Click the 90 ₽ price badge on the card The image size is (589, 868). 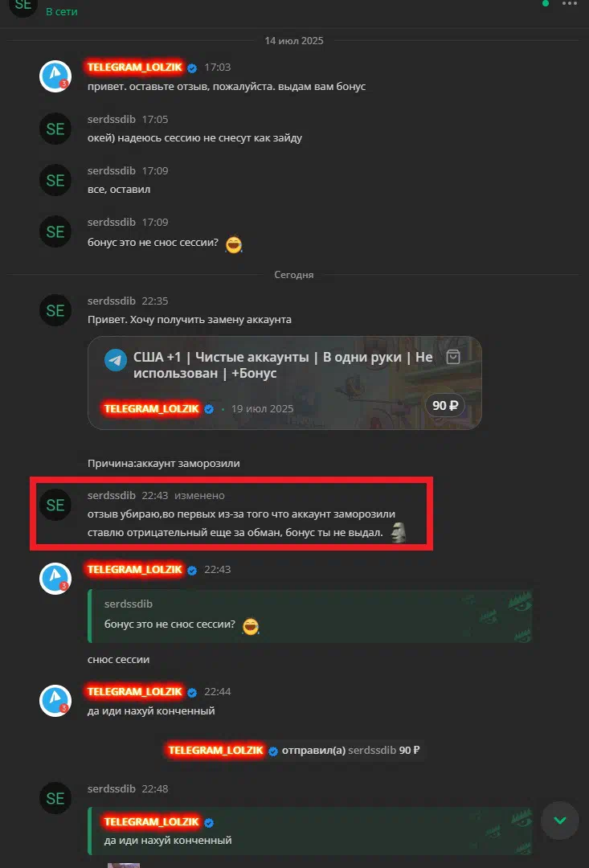pos(444,406)
